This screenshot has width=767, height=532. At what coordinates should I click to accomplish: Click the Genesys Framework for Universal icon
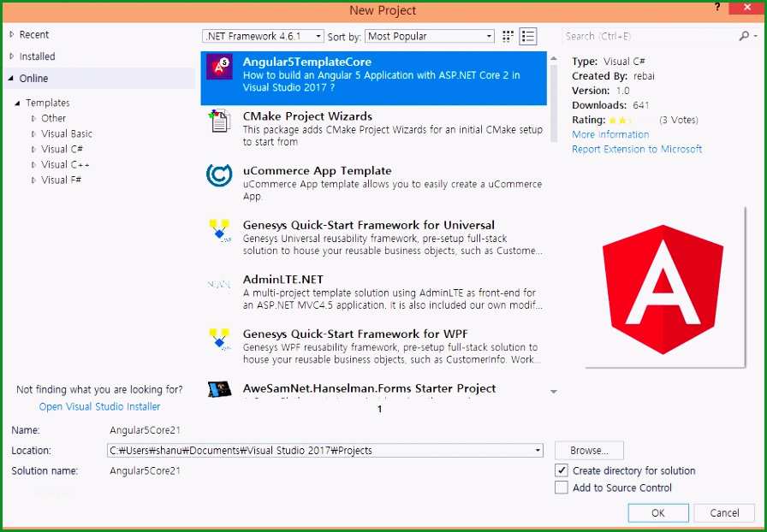click(x=219, y=230)
